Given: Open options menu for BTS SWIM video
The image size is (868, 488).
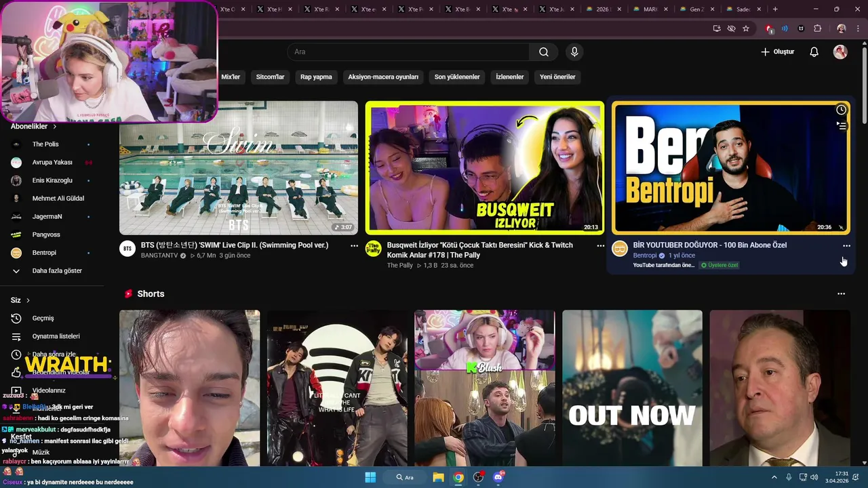Looking at the screenshot, I should click(354, 246).
